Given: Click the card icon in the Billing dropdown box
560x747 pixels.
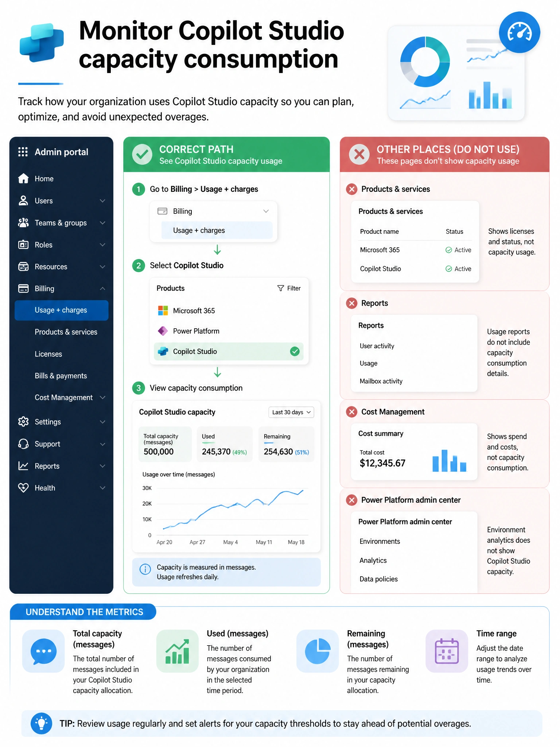Looking at the screenshot, I should (x=162, y=211).
